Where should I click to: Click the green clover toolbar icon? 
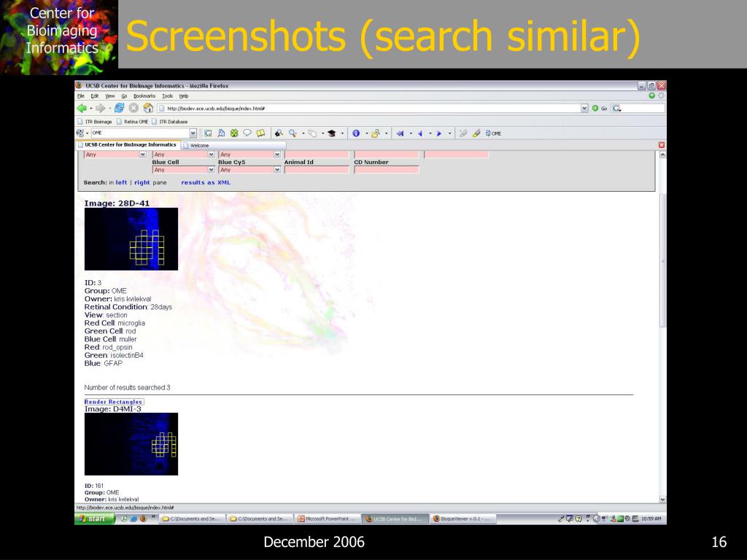coord(234,133)
